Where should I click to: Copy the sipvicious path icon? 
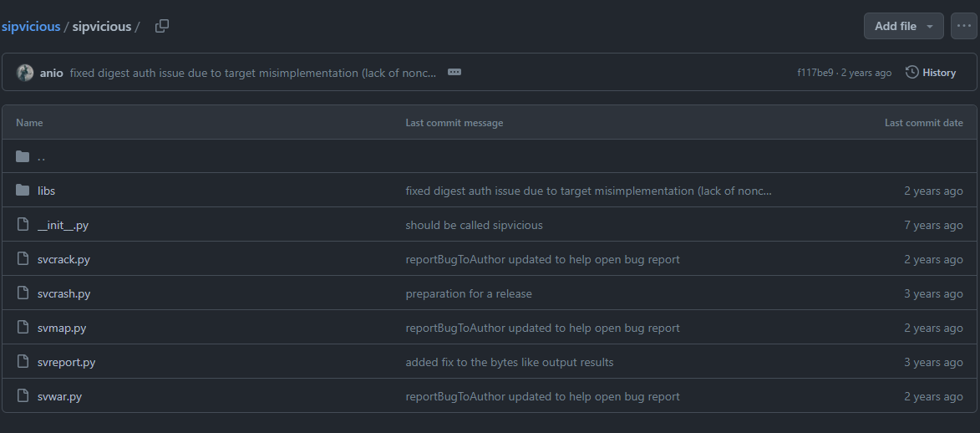click(162, 26)
